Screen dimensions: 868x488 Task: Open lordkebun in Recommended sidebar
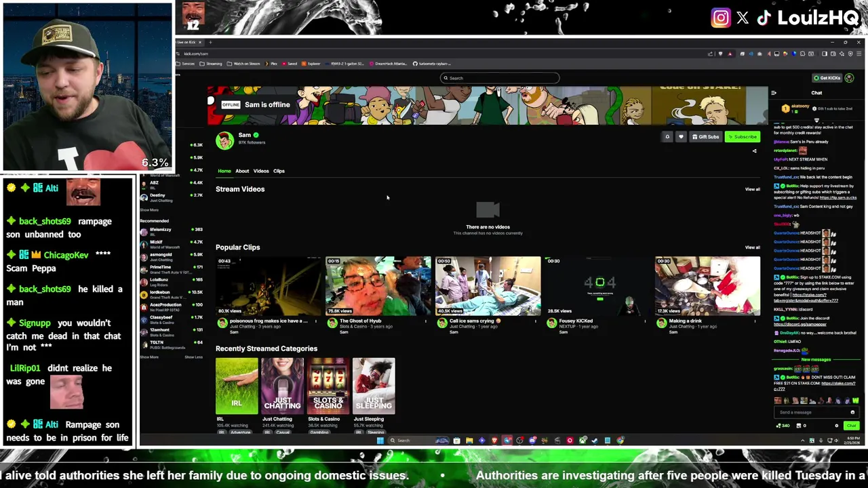pyautogui.click(x=171, y=294)
